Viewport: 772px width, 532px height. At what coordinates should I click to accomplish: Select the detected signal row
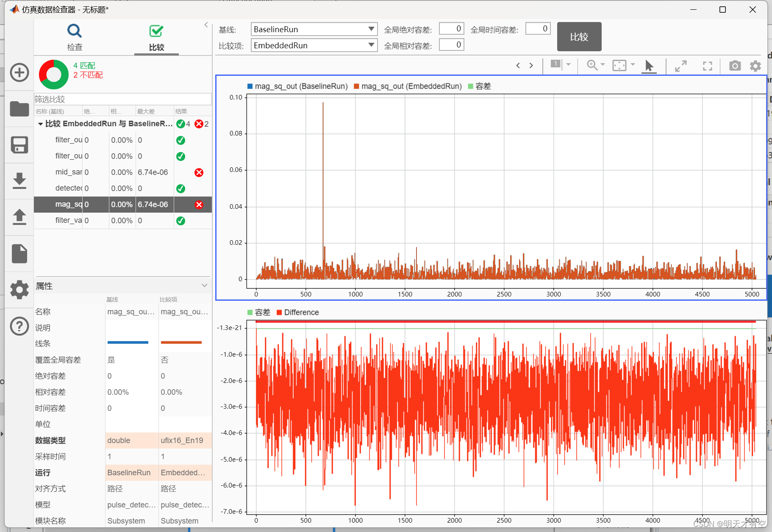point(123,188)
